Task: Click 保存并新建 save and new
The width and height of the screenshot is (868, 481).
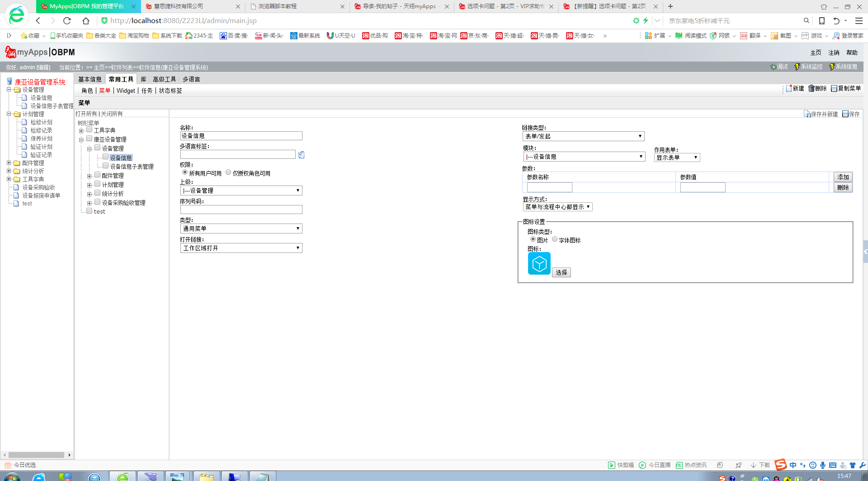Action: tap(821, 114)
